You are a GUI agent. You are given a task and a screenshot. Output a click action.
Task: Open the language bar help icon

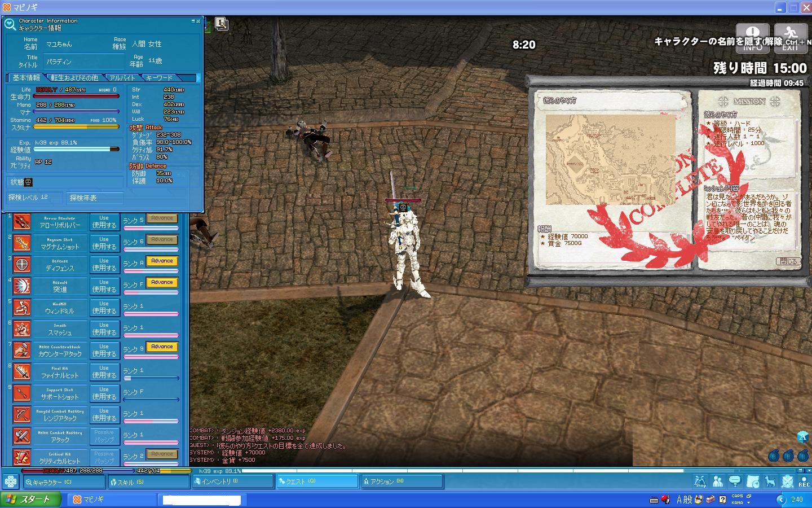(x=722, y=500)
